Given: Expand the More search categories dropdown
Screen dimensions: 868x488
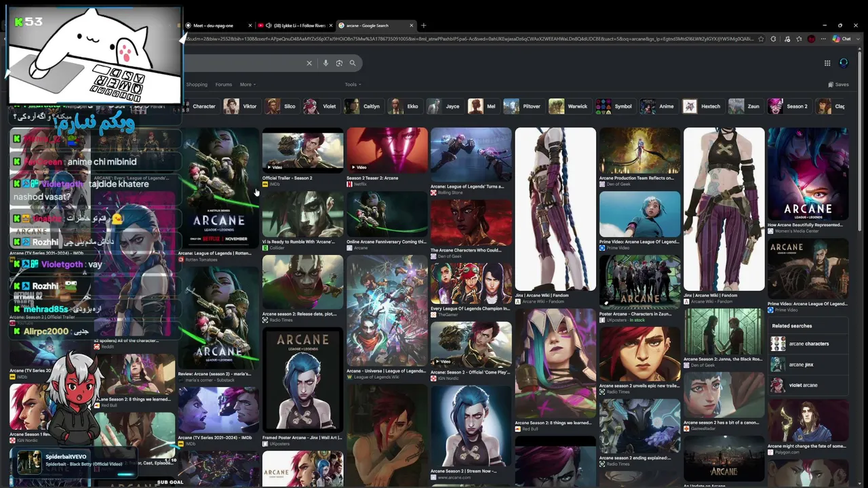Looking at the screenshot, I should 248,85.
